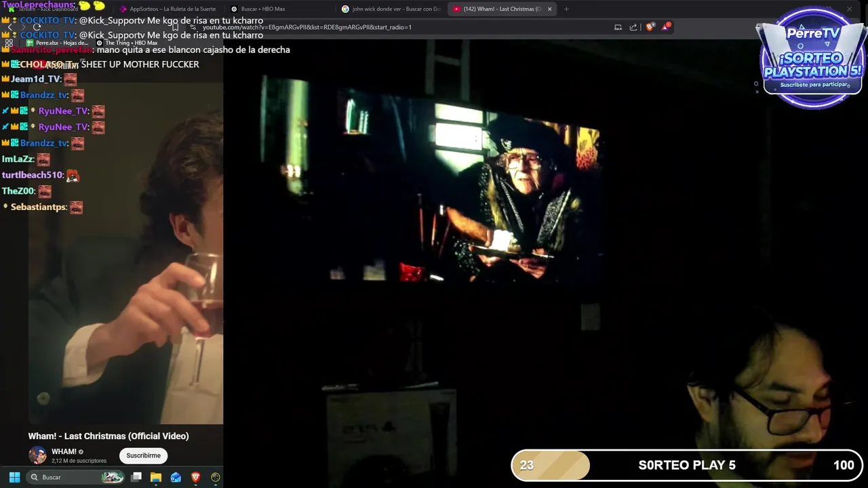Click Sebastiantps username in chat
868x488 pixels.
39,207
